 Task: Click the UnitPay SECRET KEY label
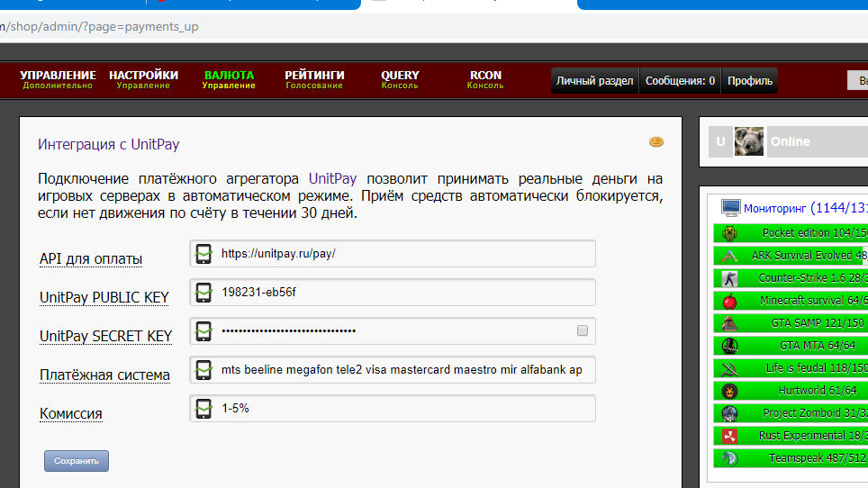(x=105, y=337)
